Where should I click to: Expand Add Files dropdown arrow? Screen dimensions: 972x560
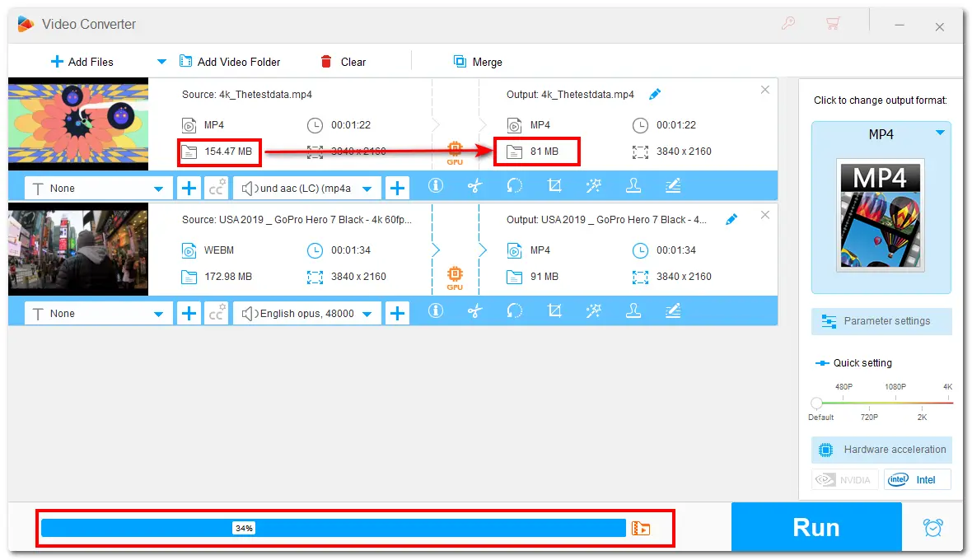pos(161,62)
